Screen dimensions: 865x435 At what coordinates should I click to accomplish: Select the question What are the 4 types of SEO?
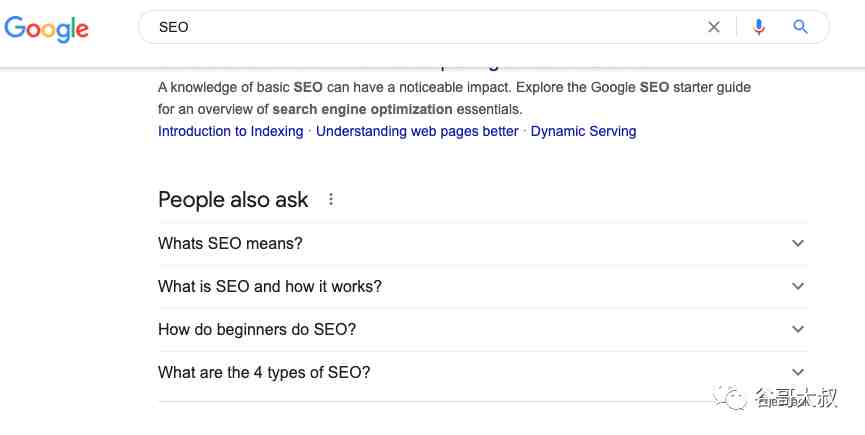(x=264, y=372)
